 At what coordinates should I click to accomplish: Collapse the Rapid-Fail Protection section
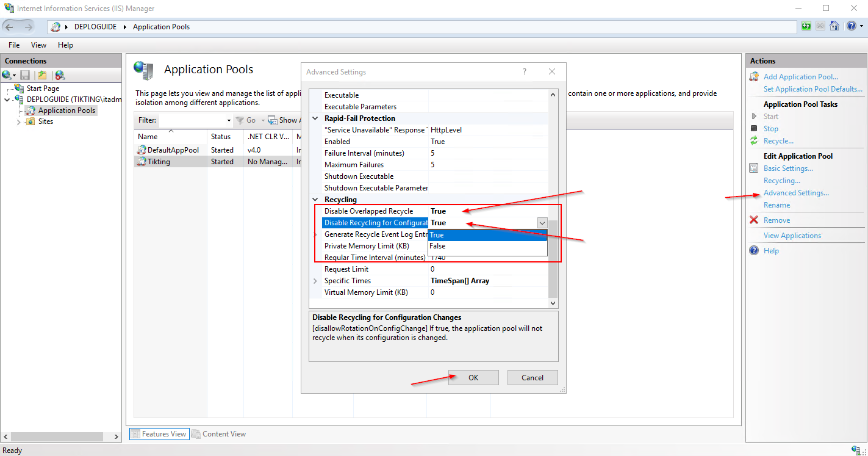pyautogui.click(x=315, y=118)
